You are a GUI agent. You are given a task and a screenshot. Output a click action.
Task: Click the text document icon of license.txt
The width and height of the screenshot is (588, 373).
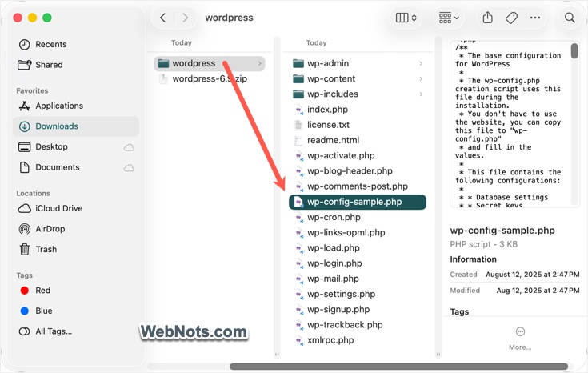coord(298,125)
